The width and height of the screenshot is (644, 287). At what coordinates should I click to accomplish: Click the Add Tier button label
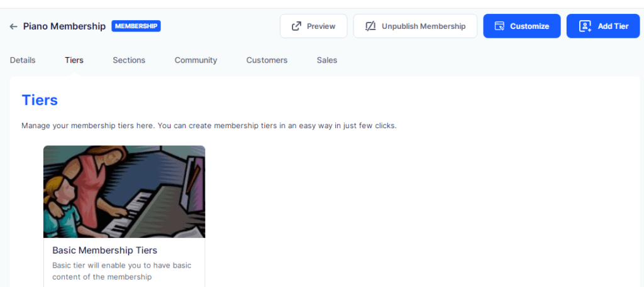coord(613,26)
